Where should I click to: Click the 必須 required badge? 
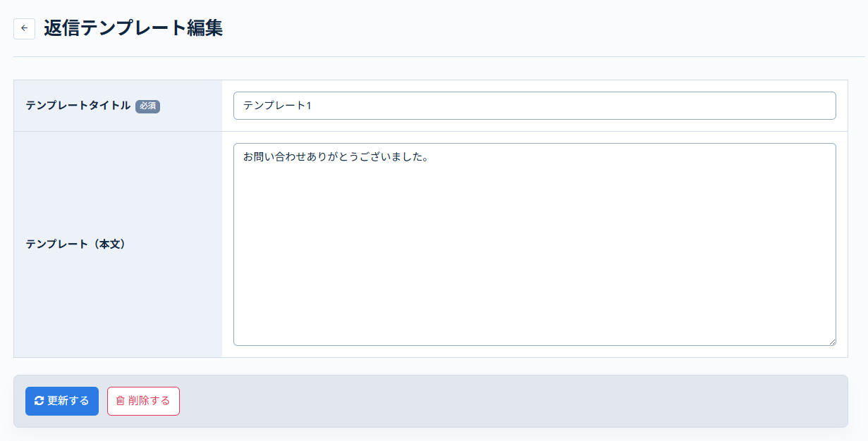(x=147, y=107)
